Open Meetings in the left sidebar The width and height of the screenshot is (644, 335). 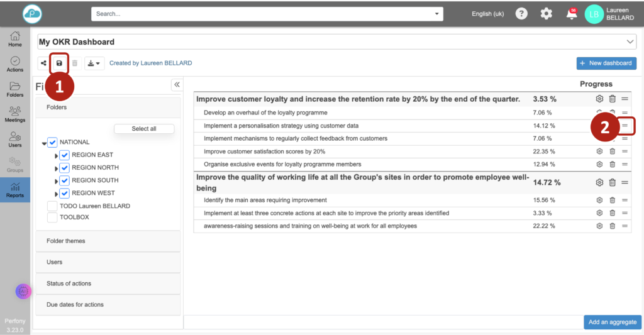15,114
